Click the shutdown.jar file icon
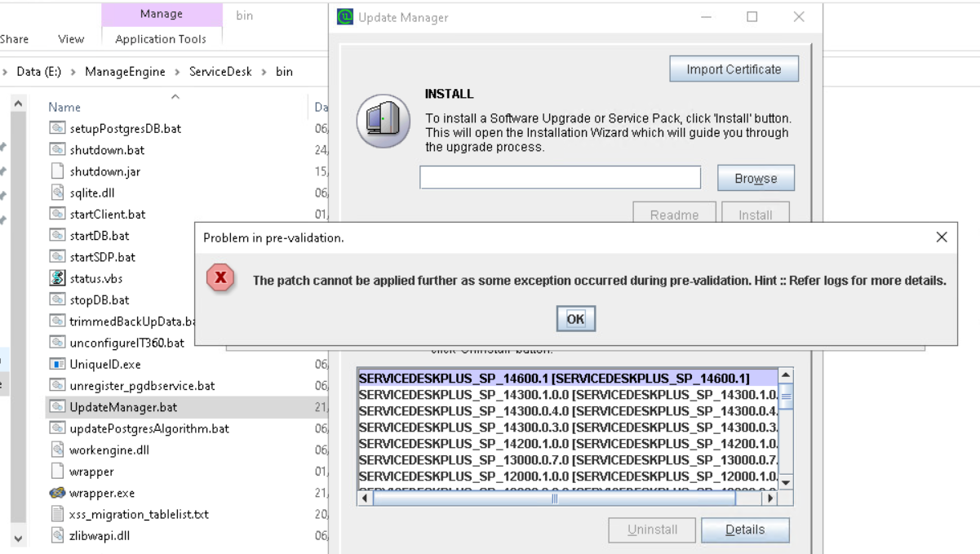 pyautogui.click(x=57, y=171)
